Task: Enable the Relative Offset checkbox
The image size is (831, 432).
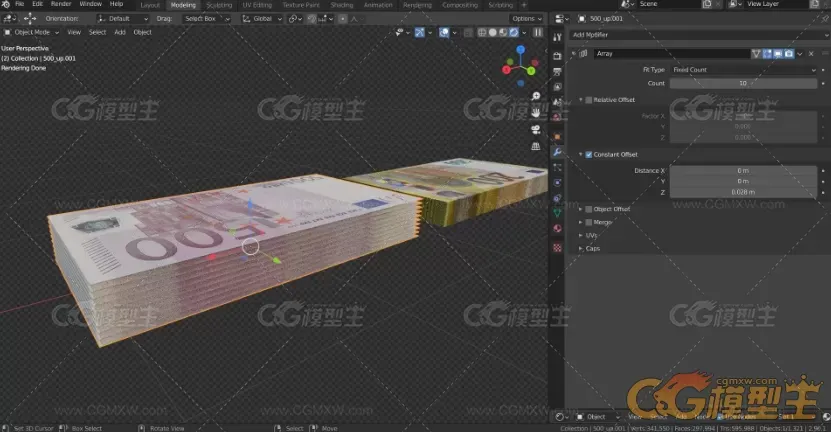Action: [x=588, y=100]
